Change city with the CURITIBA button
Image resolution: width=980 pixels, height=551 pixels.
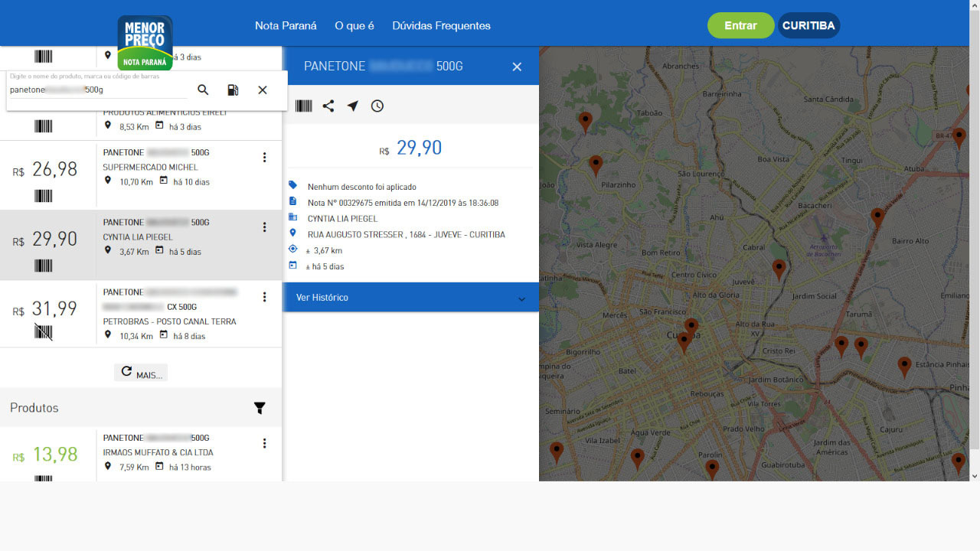[x=808, y=25]
